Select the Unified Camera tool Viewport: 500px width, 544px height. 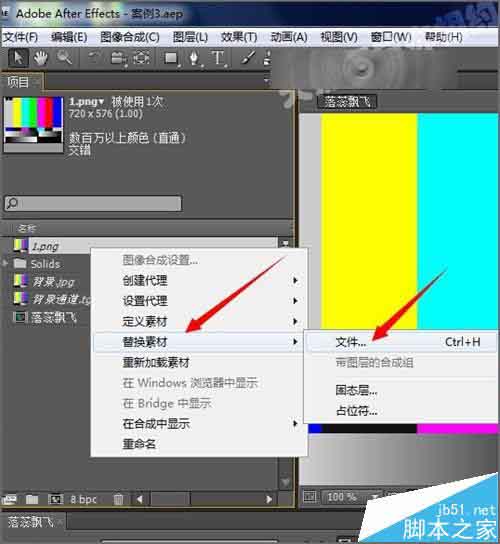(119, 58)
